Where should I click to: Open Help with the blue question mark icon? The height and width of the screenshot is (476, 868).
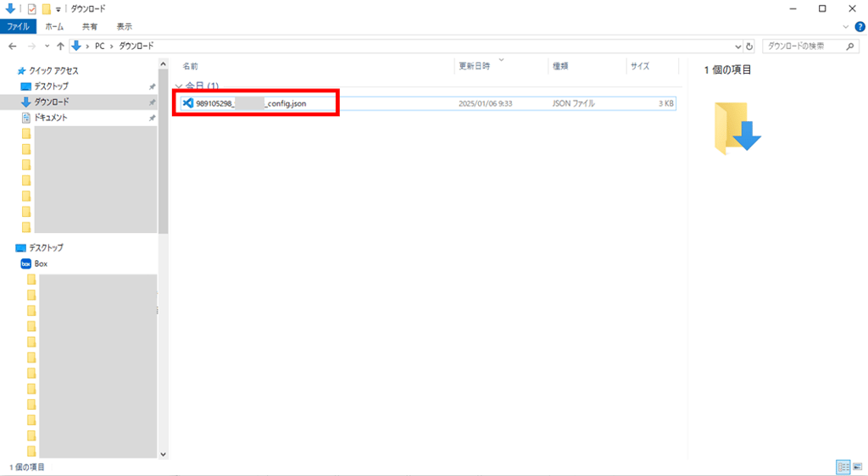point(860,27)
